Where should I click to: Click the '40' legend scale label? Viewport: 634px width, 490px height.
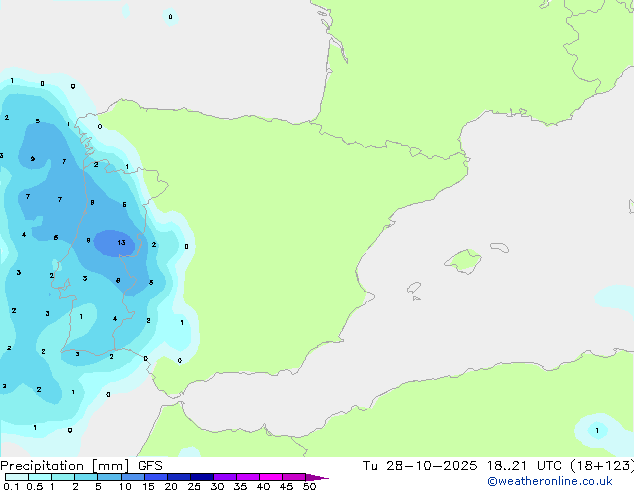[263, 486]
